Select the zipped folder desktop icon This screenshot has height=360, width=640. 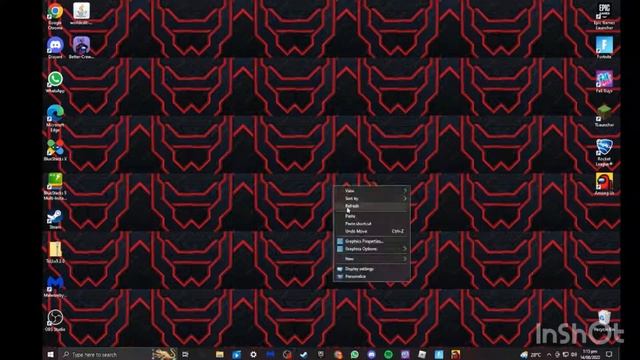(x=55, y=252)
